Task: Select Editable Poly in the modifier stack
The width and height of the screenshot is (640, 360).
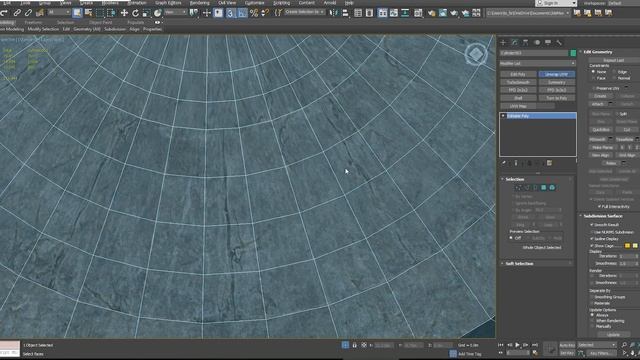Action: [538, 116]
